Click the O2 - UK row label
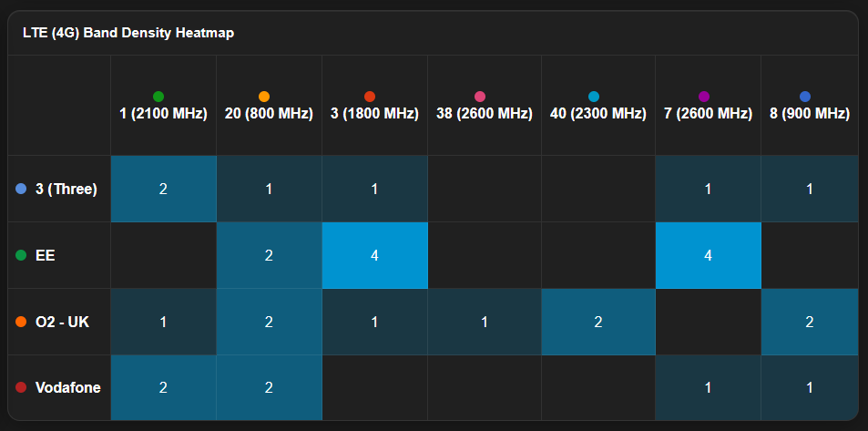The image size is (868, 431). click(x=62, y=322)
